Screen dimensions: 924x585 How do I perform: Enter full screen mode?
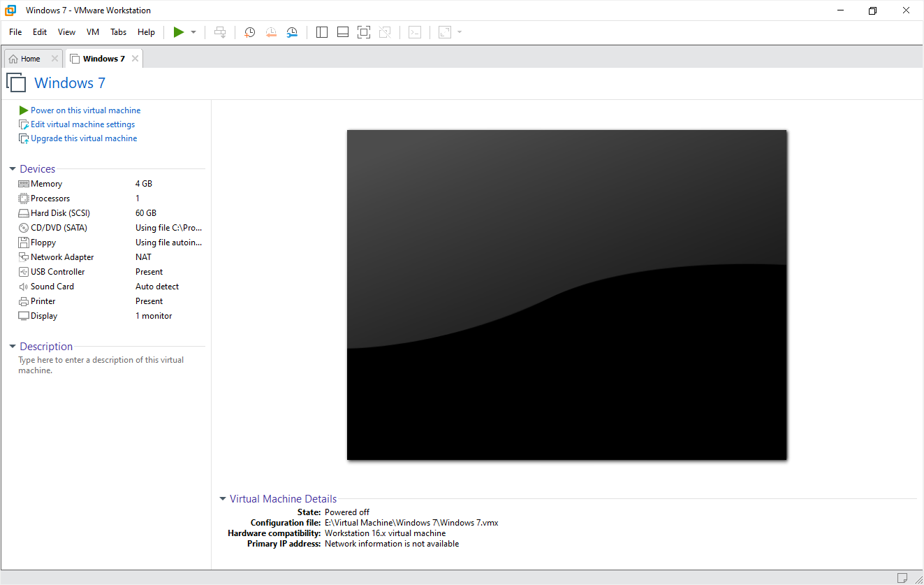point(363,31)
